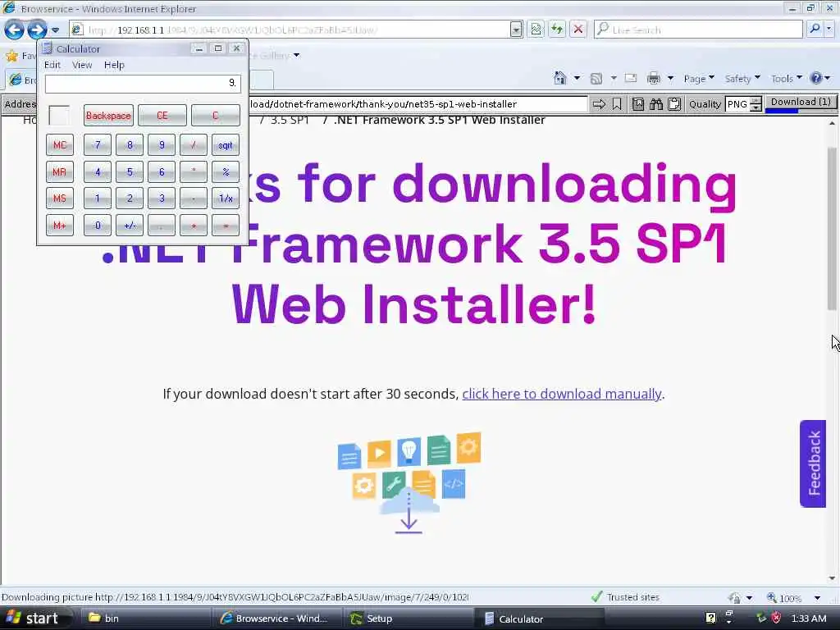Step the Quality PNG spinner

click(x=756, y=104)
